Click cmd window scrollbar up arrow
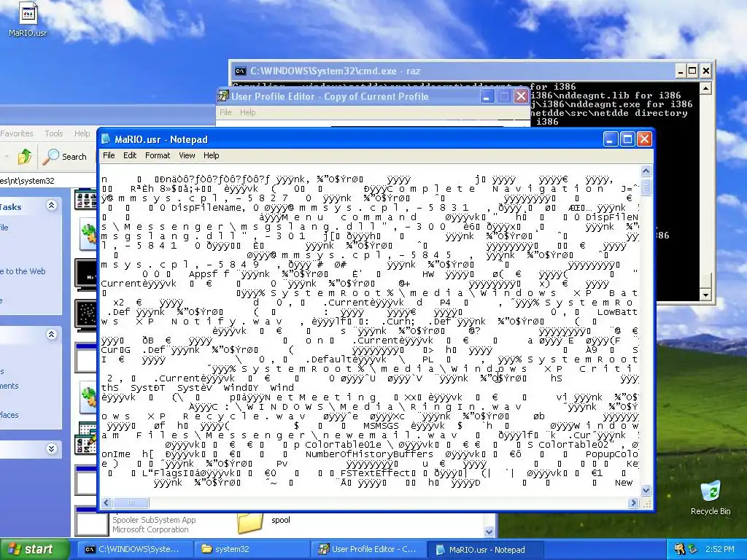The height and width of the screenshot is (560, 747). click(x=706, y=88)
